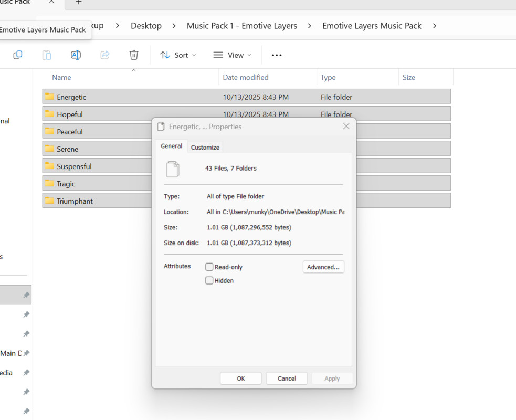Click the Advanced attributes button
Screen dimensions: 516x420
[323, 267]
